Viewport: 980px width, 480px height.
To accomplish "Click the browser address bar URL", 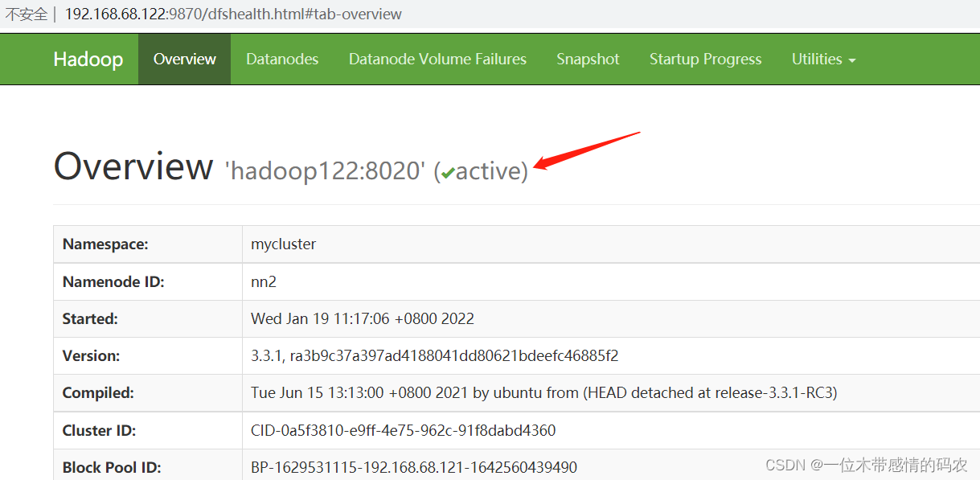I will pos(233,14).
